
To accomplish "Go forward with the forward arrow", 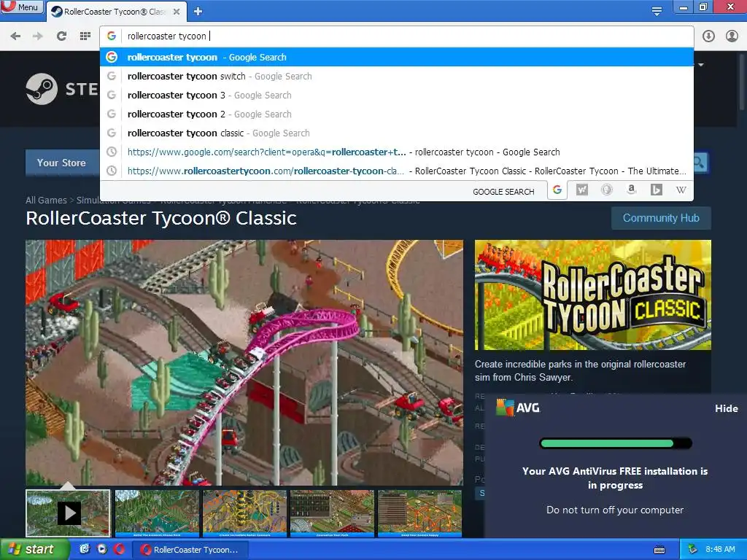I will pyautogui.click(x=38, y=36).
